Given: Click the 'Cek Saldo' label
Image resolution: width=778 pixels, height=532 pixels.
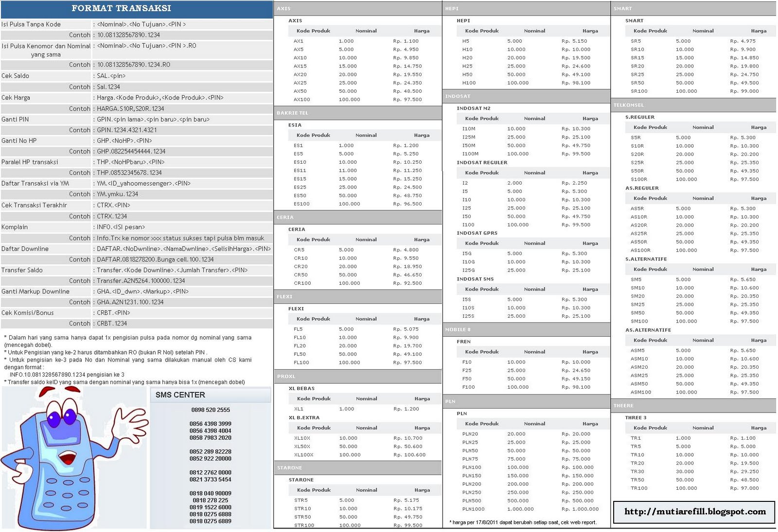Looking at the screenshot, I should pos(16,76).
